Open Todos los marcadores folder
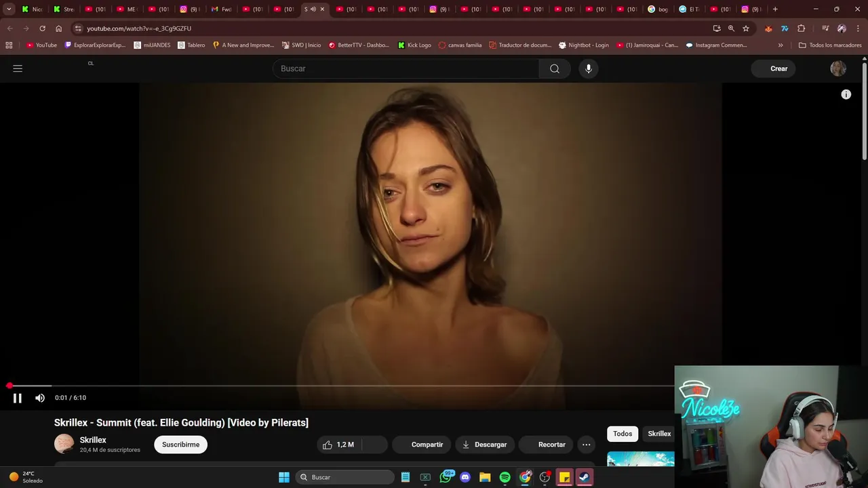This screenshot has width=868, height=488. point(830,45)
